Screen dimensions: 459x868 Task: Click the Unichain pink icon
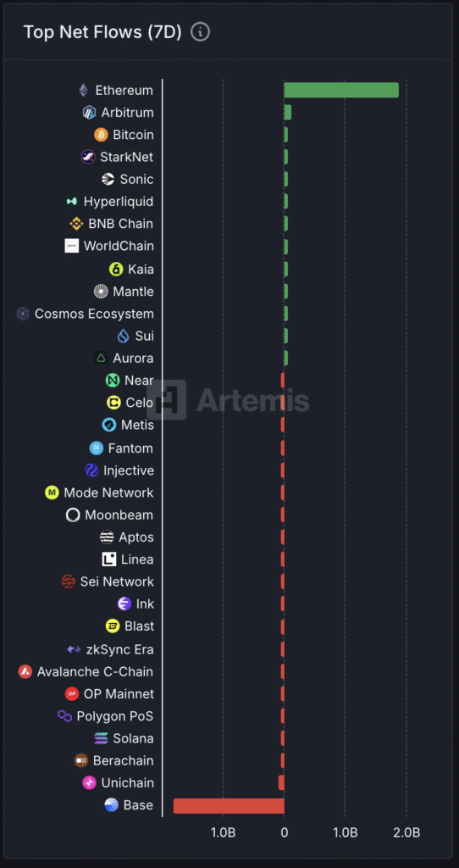pos(90,782)
